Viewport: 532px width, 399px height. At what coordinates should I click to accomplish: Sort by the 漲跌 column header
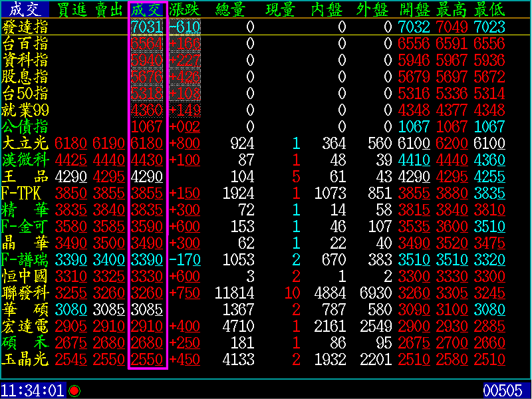(x=184, y=9)
